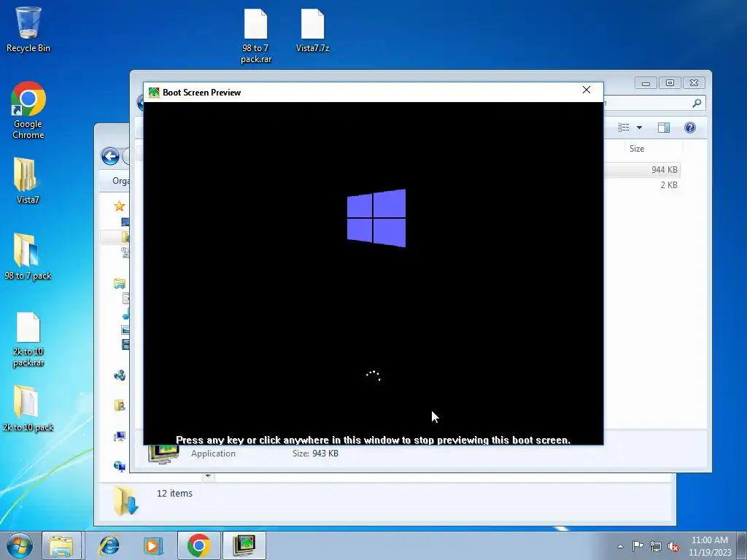Select the Vista7 folder on the desktop

pos(28,181)
